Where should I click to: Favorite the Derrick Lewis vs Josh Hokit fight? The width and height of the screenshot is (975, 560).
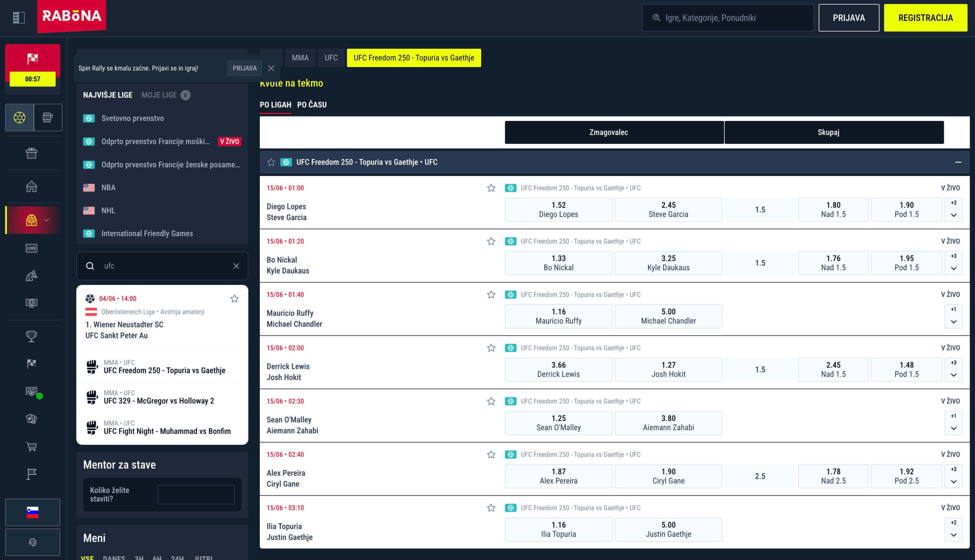[x=491, y=348]
